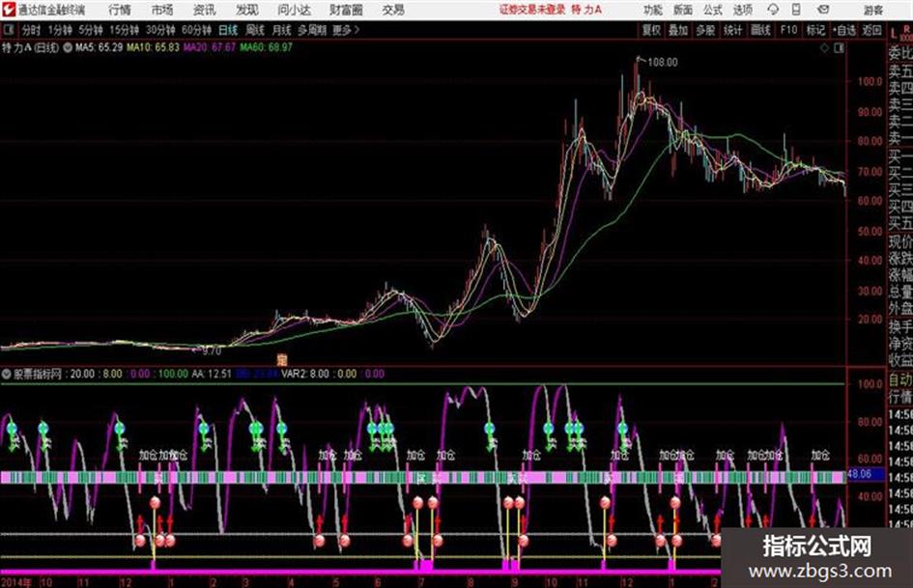
Task: Toggle the side panel icon left of 分时
Action: pos(8,30)
